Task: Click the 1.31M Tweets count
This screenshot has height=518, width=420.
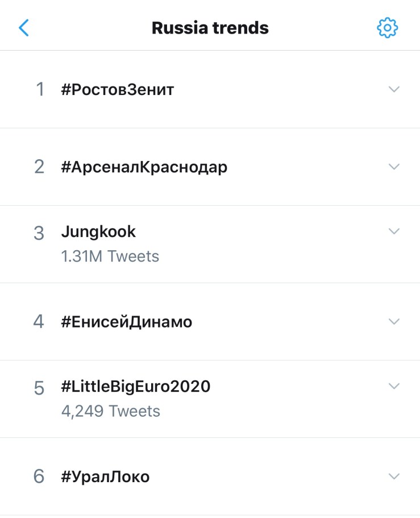Action: pos(110,256)
